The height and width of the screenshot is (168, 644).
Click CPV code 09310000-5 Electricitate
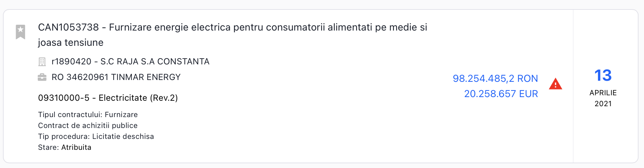point(108,98)
